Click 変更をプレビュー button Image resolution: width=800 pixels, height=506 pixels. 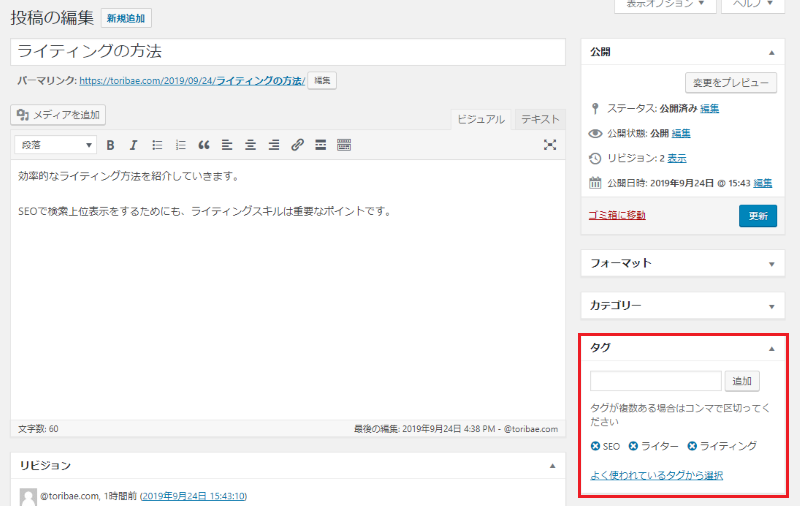click(x=731, y=83)
